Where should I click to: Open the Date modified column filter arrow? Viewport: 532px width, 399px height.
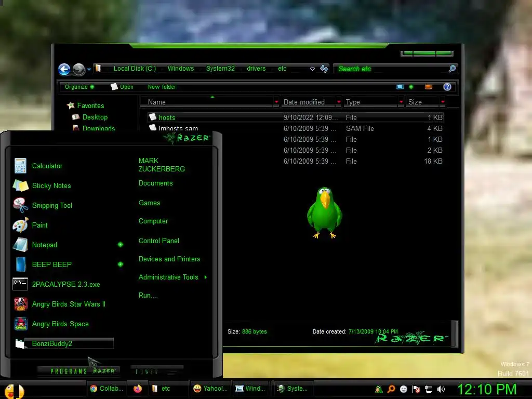point(339,102)
